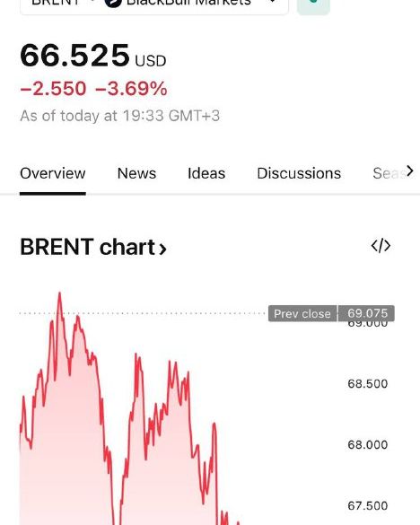Click the 66.525 current price value
The width and height of the screenshot is (420, 525).
click(x=74, y=56)
